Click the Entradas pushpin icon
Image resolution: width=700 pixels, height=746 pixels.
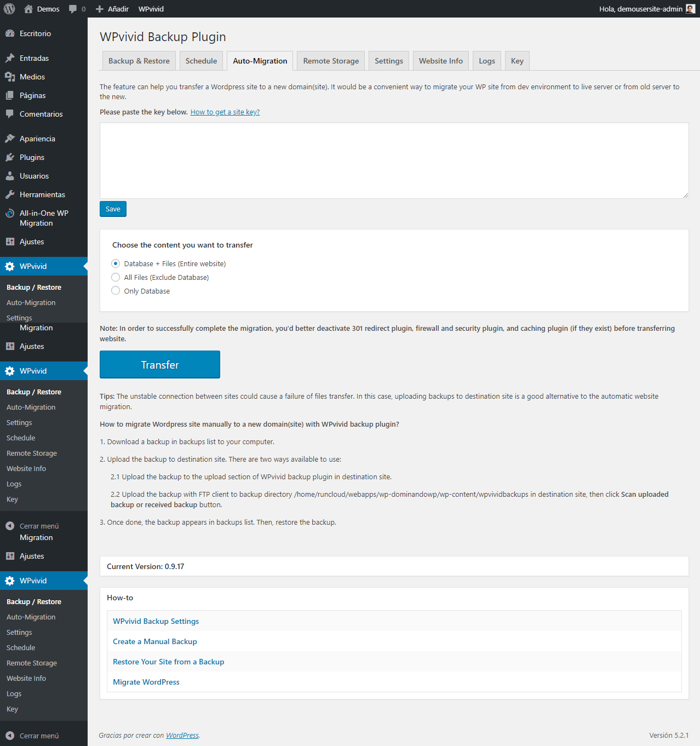[x=10, y=58]
